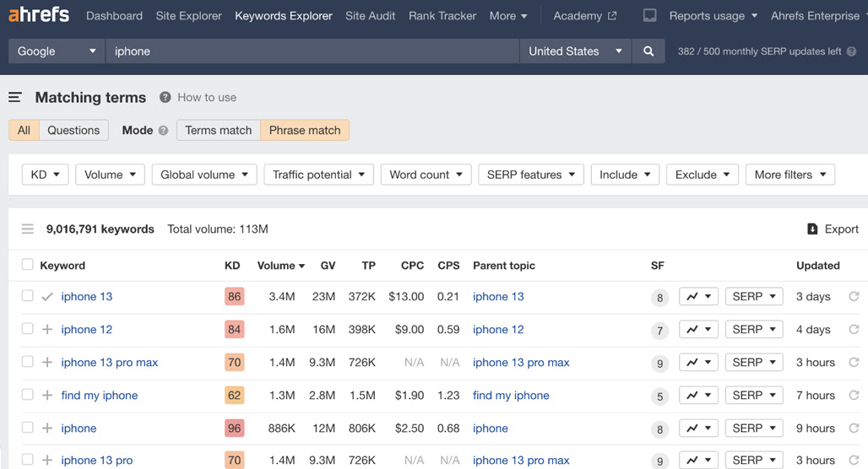Expand the Volume filter dropdown
Image resolution: width=868 pixels, height=469 pixels.
click(x=110, y=175)
